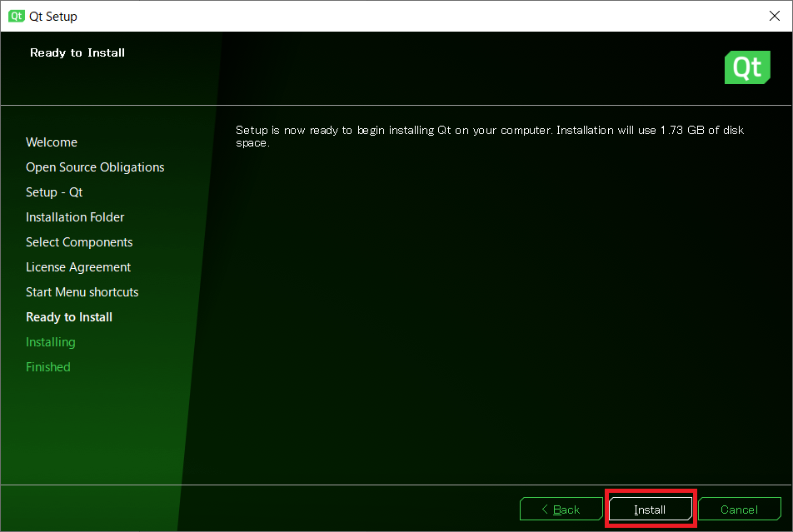Image resolution: width=793 pixels, height=532 pixels.
Task: Select the Ready to Install sidebar step
Action: [69, 317]
